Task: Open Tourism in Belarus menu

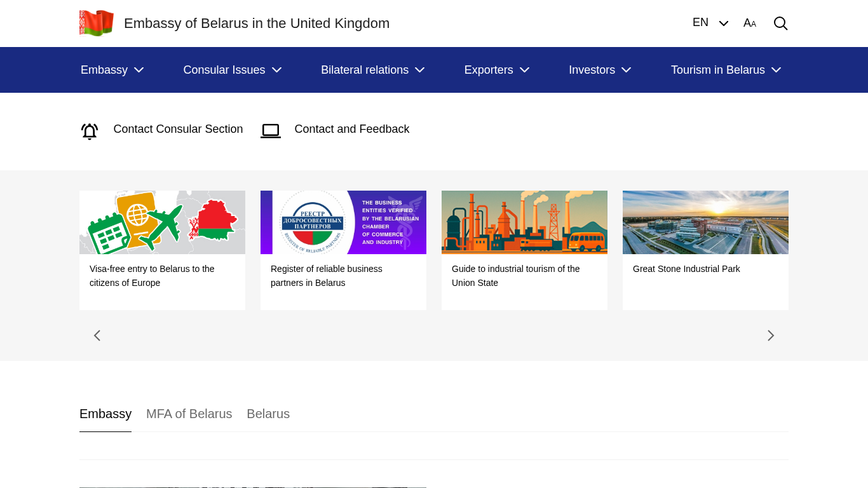Action: click(726, 70)
